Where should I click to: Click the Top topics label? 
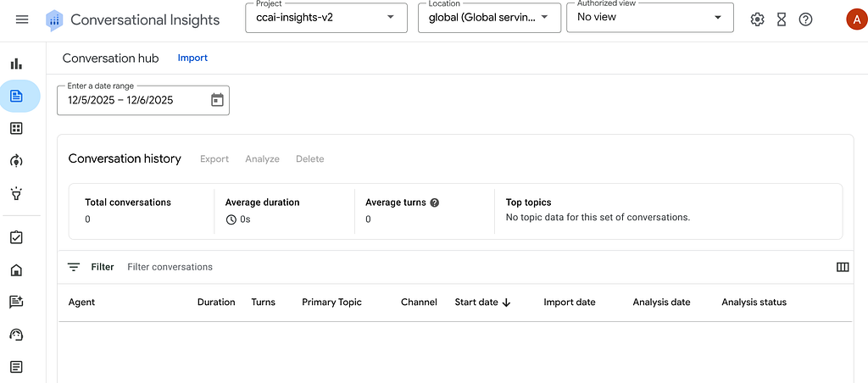pyautogui.click(x=529, y=203)
